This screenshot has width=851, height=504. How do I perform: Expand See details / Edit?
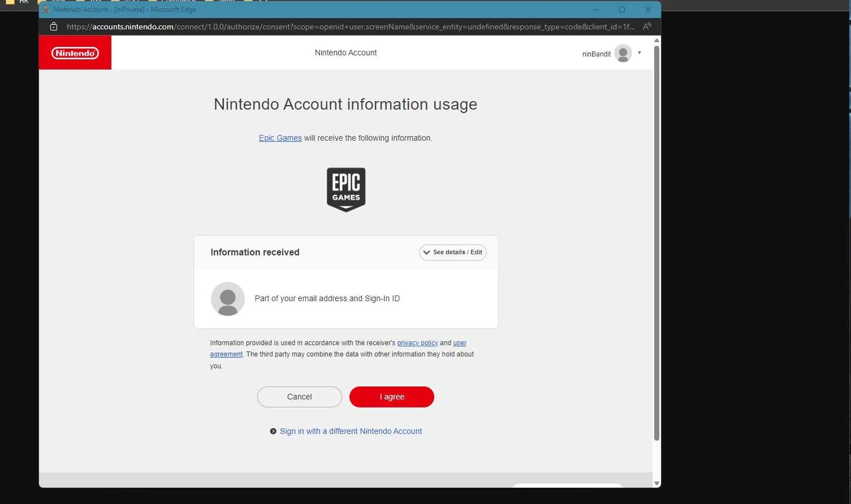453,253
